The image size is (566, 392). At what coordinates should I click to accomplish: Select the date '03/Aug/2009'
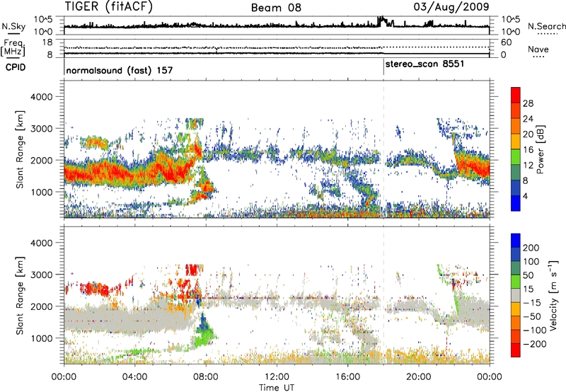(451, 6)
